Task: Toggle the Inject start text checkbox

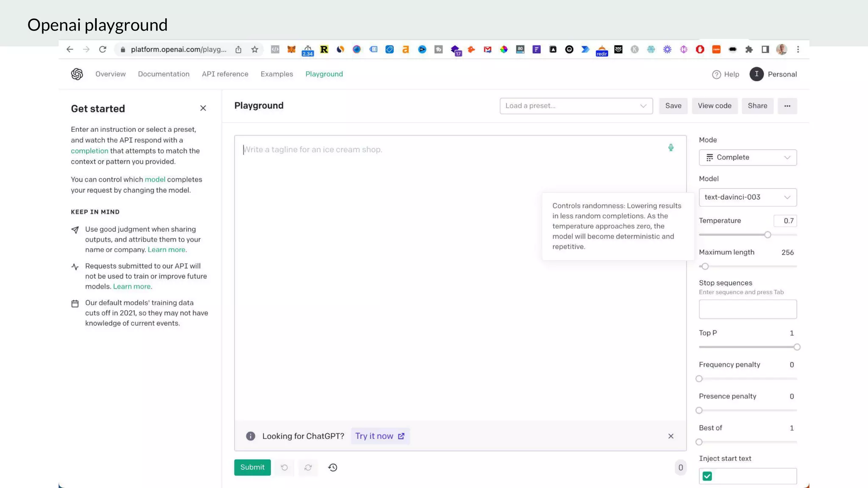Action: (707, 476)
